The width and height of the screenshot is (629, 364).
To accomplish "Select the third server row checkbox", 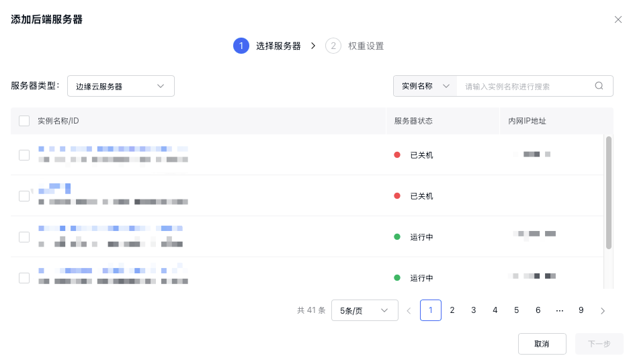I will tap(24, 237).
